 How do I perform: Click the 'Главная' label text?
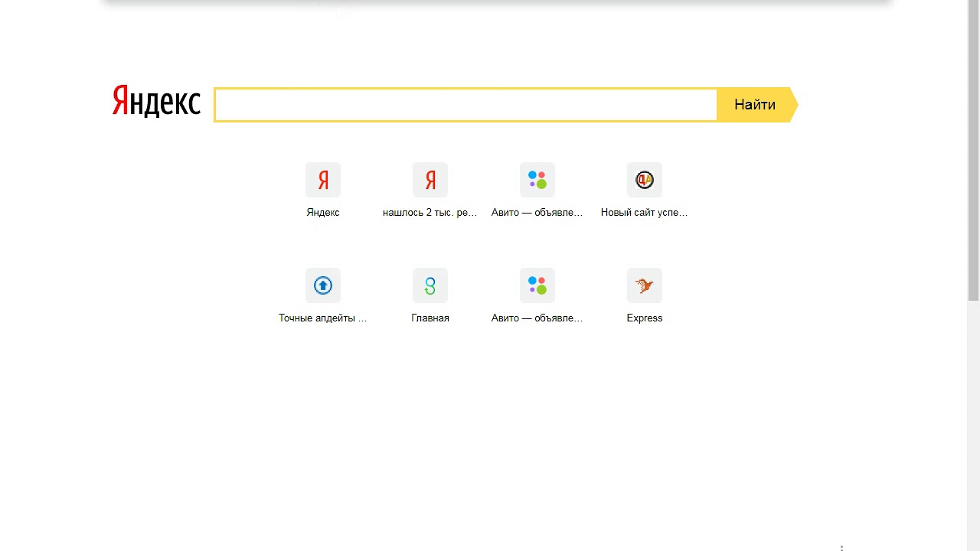[430, 318]
